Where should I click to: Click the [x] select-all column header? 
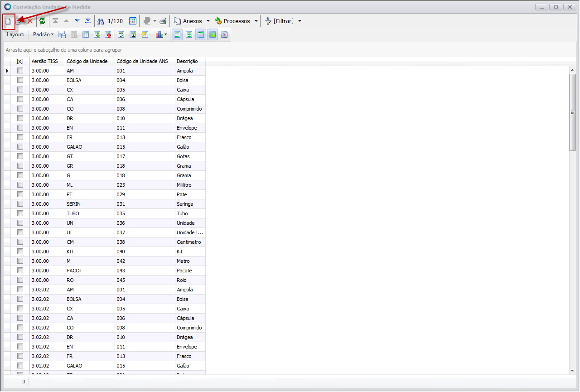20,61
